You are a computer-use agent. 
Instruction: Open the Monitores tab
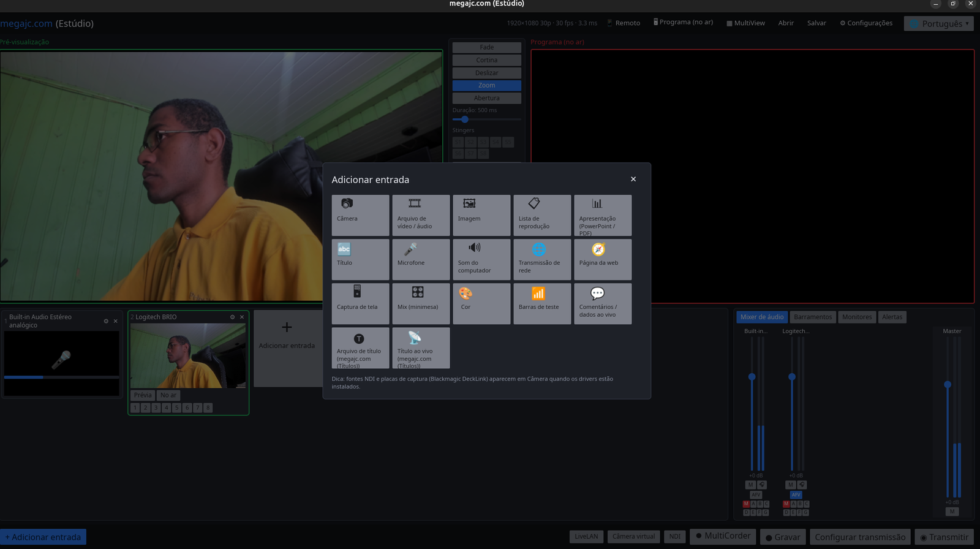pos(857,317)
